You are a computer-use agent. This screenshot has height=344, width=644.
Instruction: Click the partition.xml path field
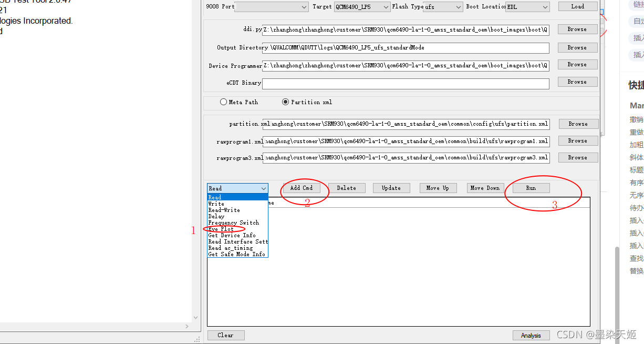pyautogui.click(x=406, y=124)
